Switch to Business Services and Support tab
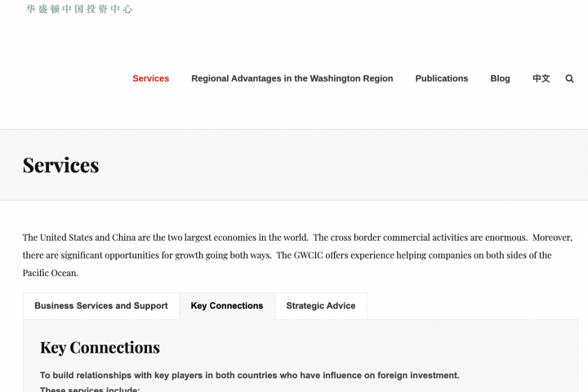The image size is (588, 392). (x=101, y=305)
